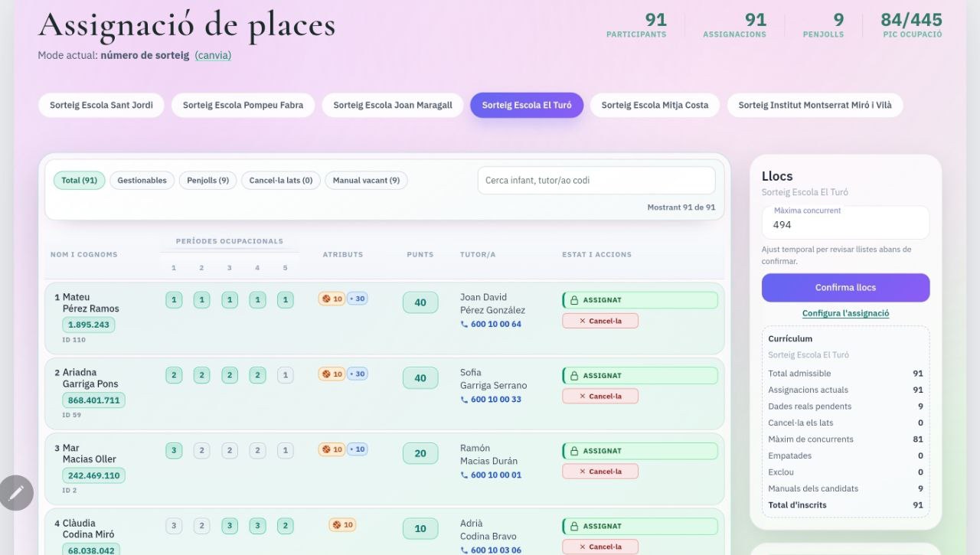Click the Màxima concurrent field showing 494
980x555 pixels.
pos(845,224)
